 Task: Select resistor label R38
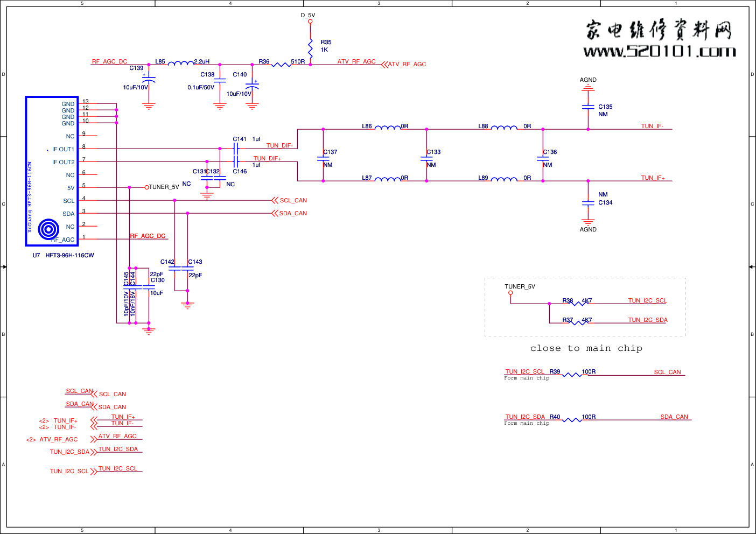pyautogui.click(x=568, y=300)
